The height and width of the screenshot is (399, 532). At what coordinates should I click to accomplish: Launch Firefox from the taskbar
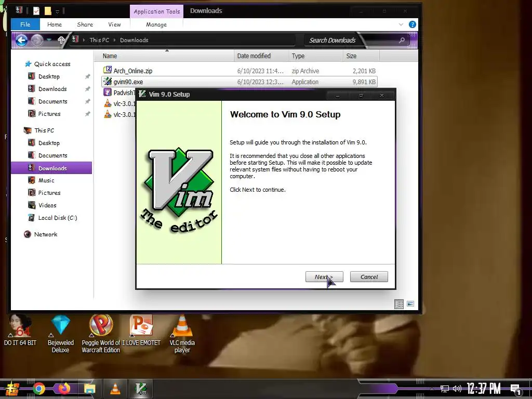64,389
